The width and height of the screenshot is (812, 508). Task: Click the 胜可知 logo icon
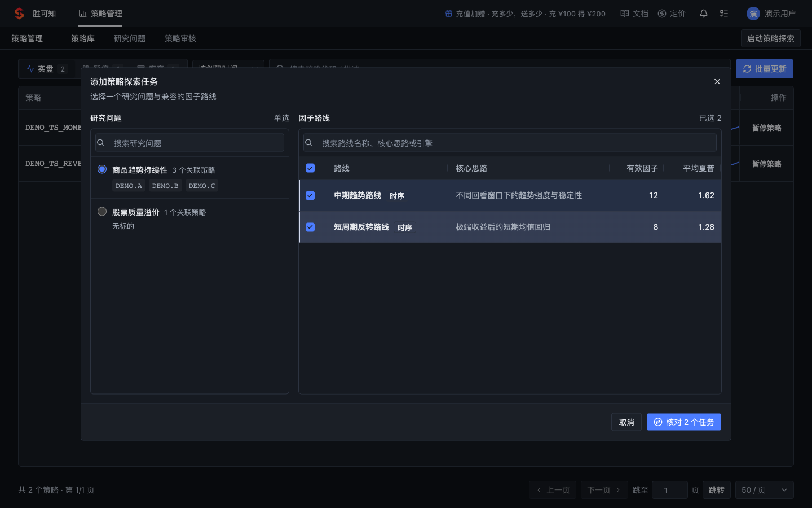[19, 14]
